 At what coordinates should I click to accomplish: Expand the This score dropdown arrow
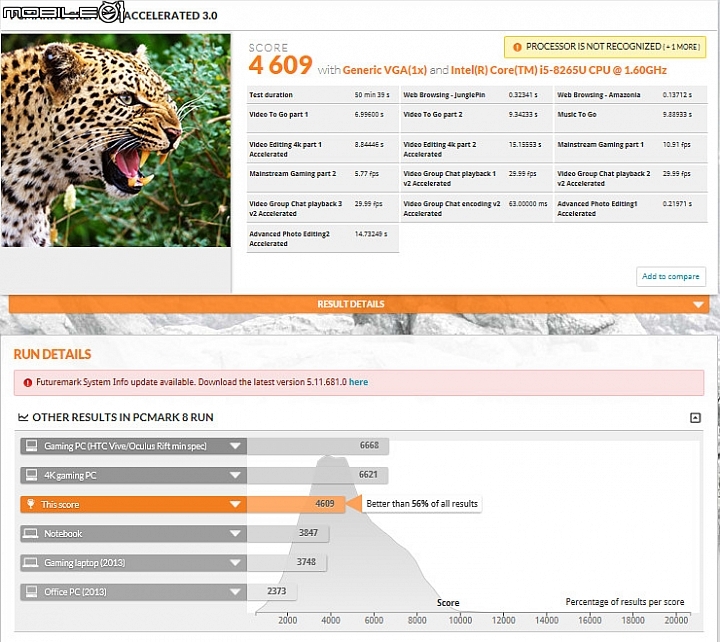coord(235,504)
